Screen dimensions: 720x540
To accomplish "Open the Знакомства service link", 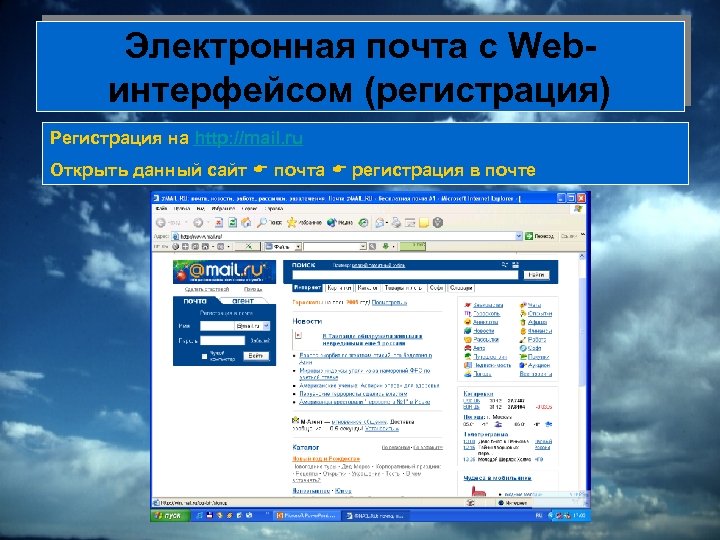I will (488, 305).
